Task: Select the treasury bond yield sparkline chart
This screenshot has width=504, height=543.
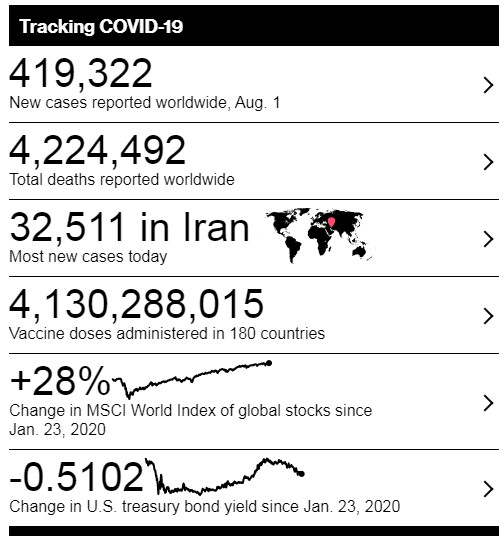Action: [x=225, y=477]
